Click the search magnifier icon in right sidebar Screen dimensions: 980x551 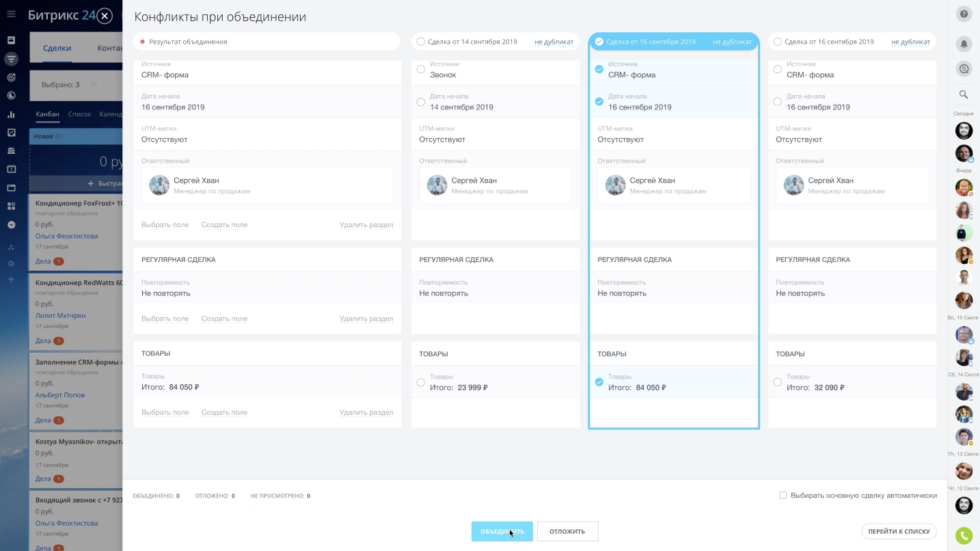[964, 95]
